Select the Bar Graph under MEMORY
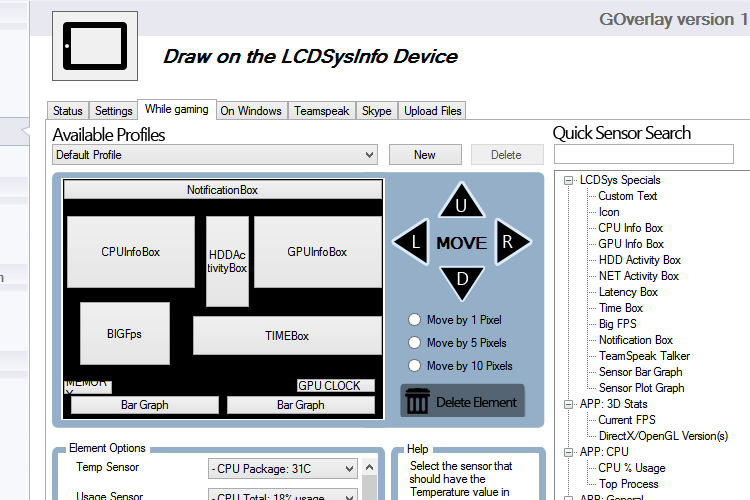The height and width of the screenshot is (500, 750). pyautogui.click(x=145, y=405)
